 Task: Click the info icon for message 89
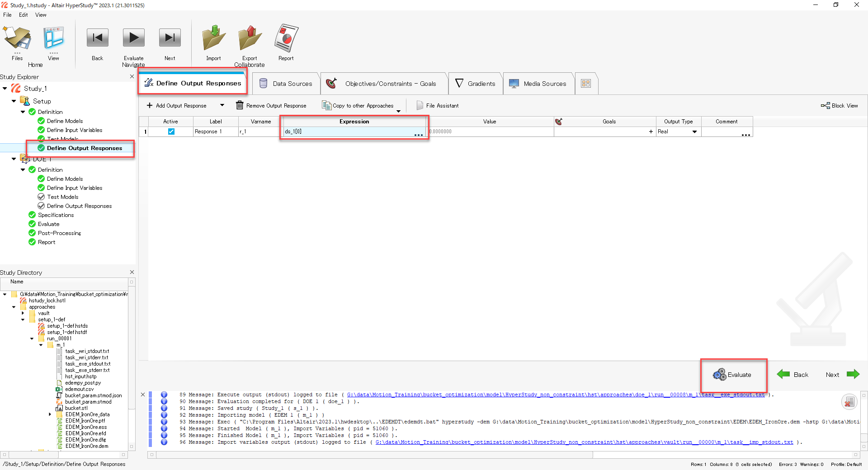(x=164, y=395)
